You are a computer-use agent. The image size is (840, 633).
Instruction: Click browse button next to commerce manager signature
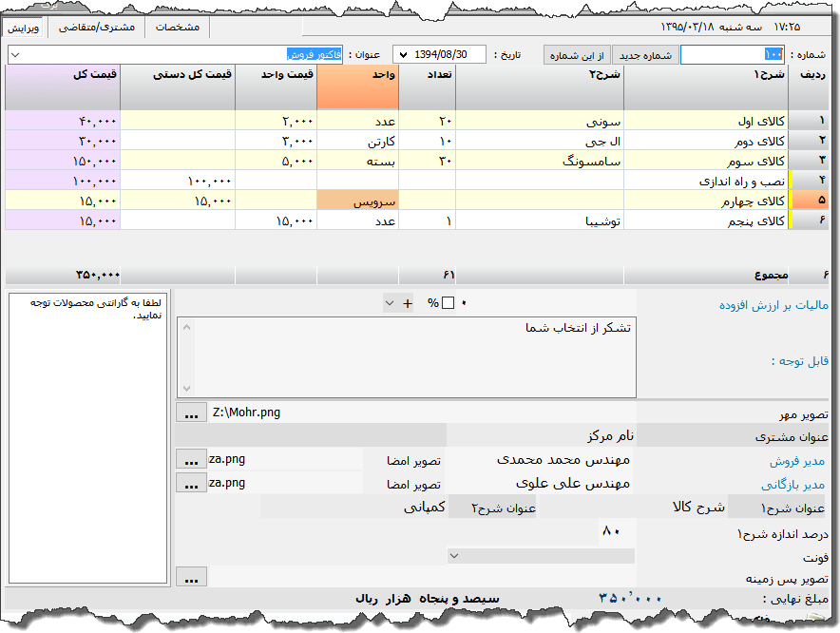point(191,483)
